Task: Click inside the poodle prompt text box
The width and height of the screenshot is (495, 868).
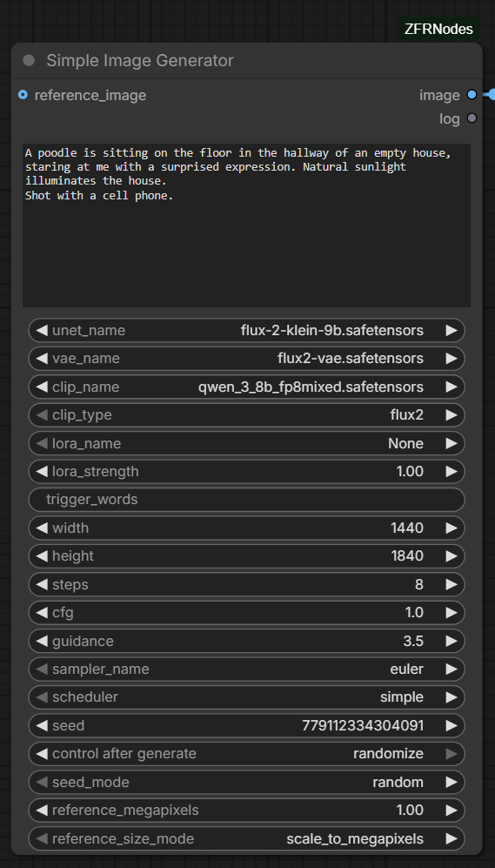Action: click(x=247, y=225)
